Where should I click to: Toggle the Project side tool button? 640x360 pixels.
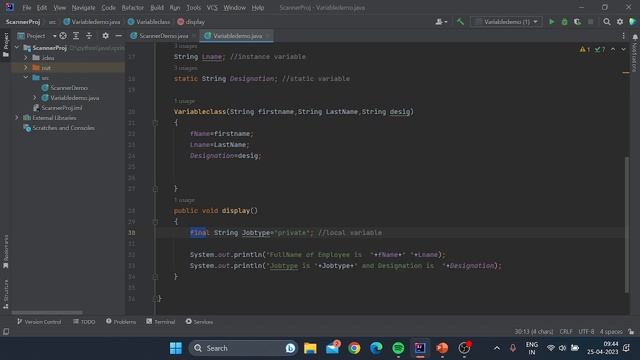6,45
